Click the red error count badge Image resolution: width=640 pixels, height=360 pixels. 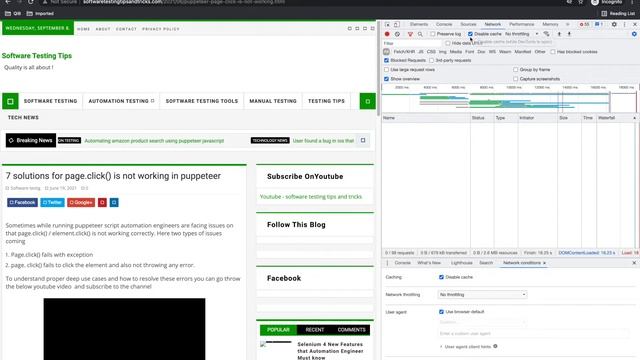584,24
